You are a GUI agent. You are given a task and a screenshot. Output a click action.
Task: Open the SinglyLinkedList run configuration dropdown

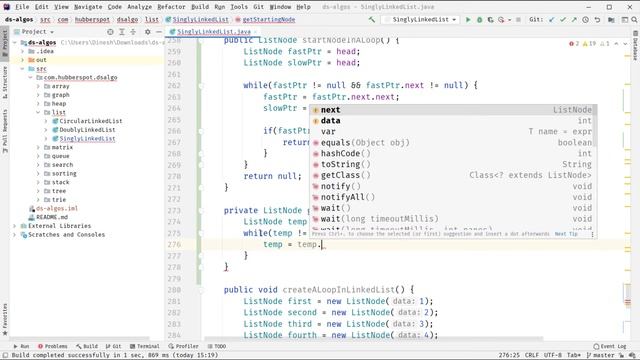(420, 20)
